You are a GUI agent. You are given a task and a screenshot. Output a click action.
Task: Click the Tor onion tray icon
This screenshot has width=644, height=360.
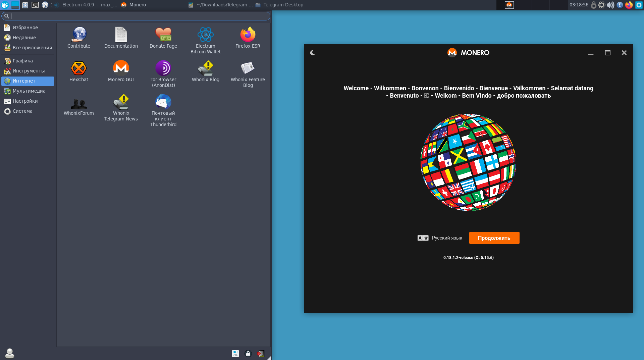click(x=602, y=5)
